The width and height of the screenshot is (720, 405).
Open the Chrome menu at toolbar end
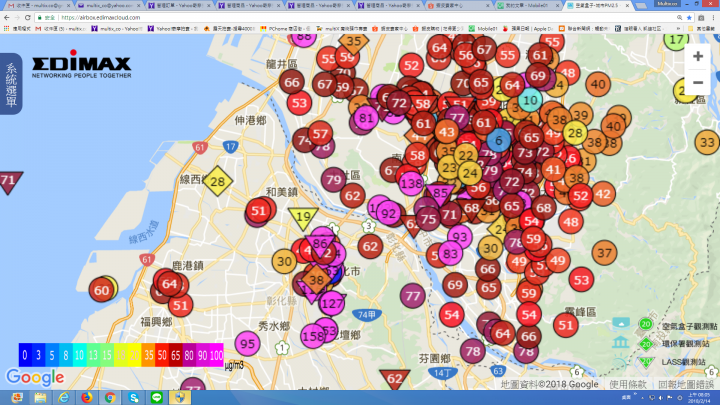(714, 17)
